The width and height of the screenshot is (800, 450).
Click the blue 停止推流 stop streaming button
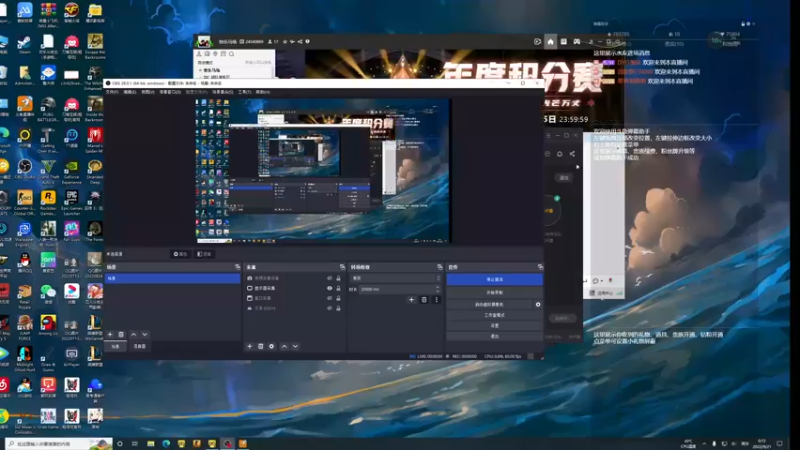[x=494, y=280]
